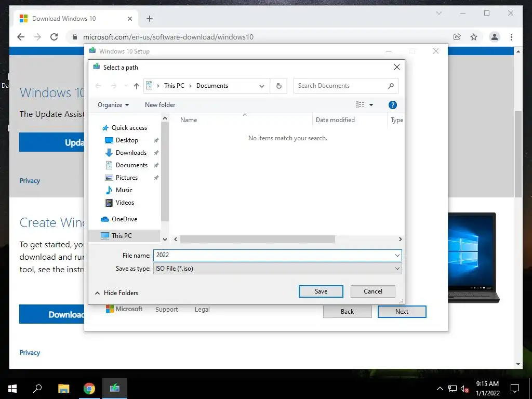532x399 pixels.
Task: Open Windows Start menu
Action: point(12,389)
